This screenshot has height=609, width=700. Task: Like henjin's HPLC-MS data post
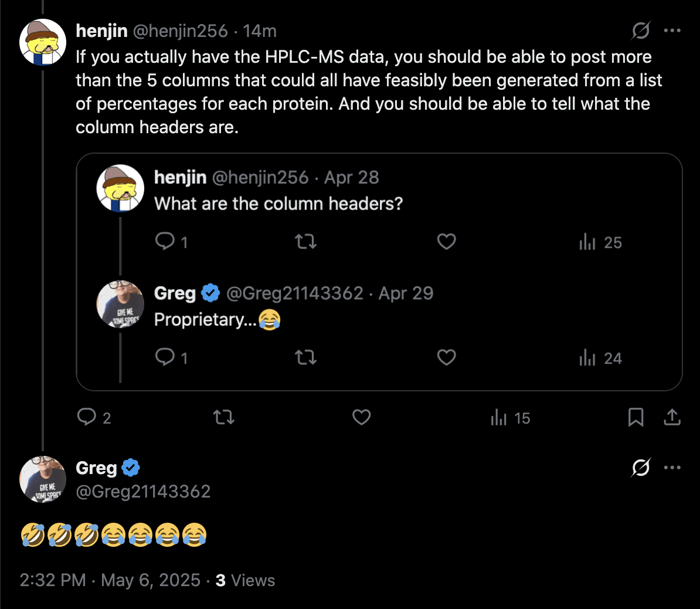pos(361,417)
